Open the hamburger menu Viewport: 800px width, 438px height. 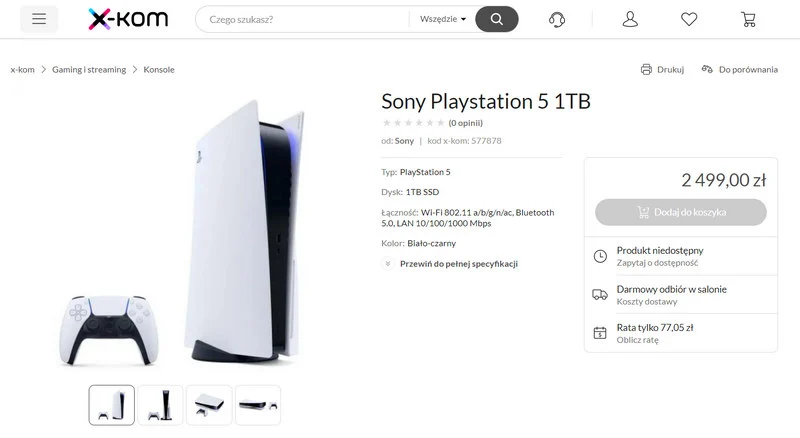(39, 19)
